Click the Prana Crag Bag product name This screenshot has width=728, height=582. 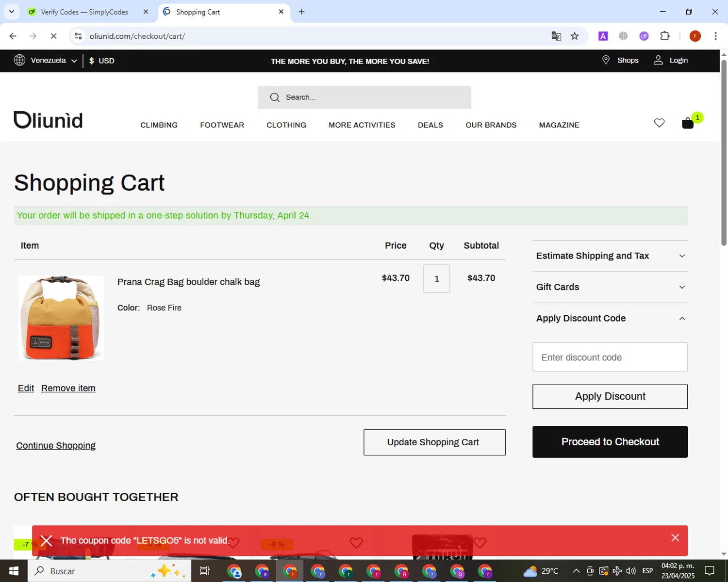pyautogui.click(x=188, y=282)
